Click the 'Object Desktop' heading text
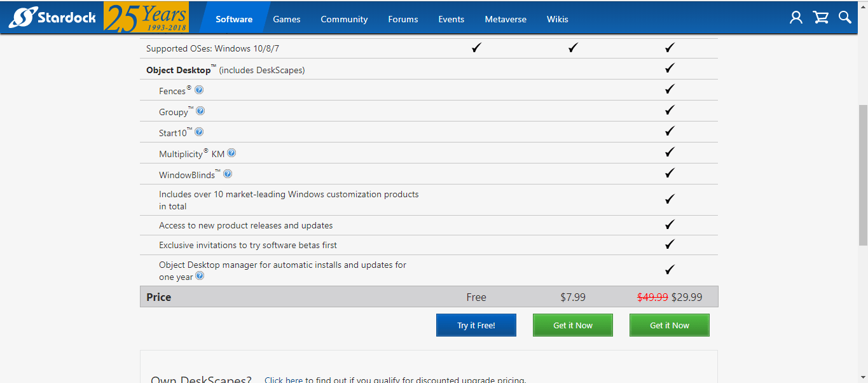Screen dimensions: 868x383 point(179,70)
